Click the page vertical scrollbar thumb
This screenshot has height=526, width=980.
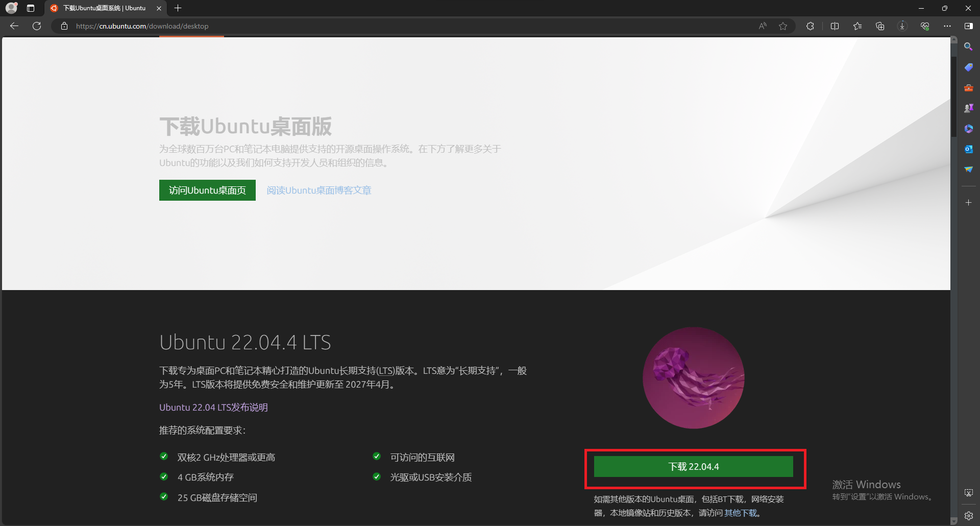pyautogui.click(x=953, y=97)
